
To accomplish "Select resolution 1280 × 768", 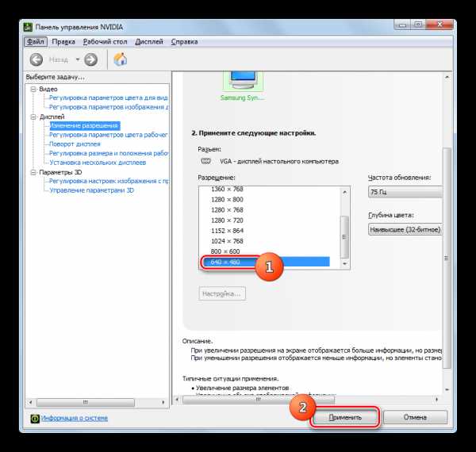I will [x=227, y=210].
